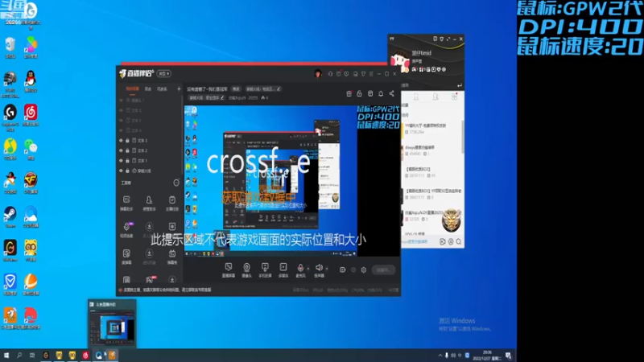644x362 pixels.
Task: Toggle the lock on layer 文本2
Action: [127, 150]
